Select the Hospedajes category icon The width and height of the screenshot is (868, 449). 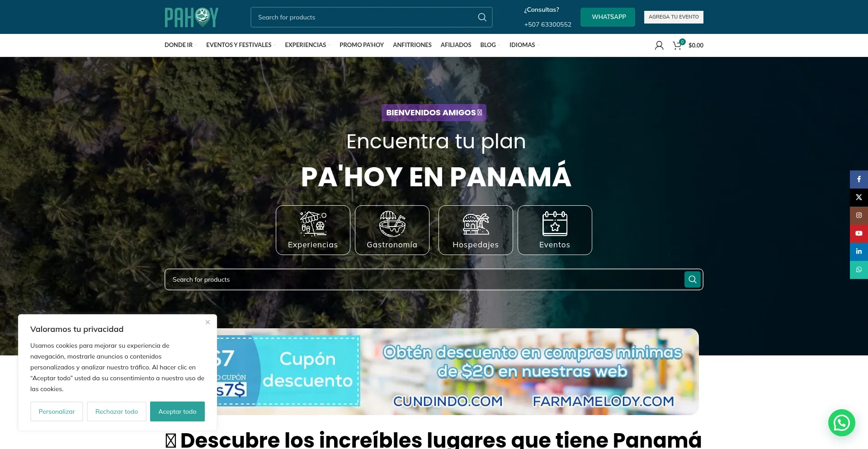[475, 225]
